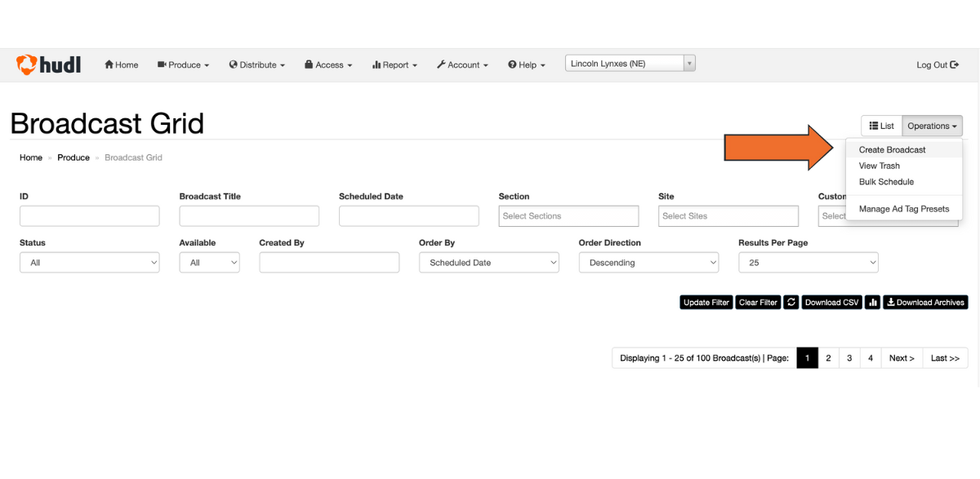Click the Access padlock icon

coord(309,64)
